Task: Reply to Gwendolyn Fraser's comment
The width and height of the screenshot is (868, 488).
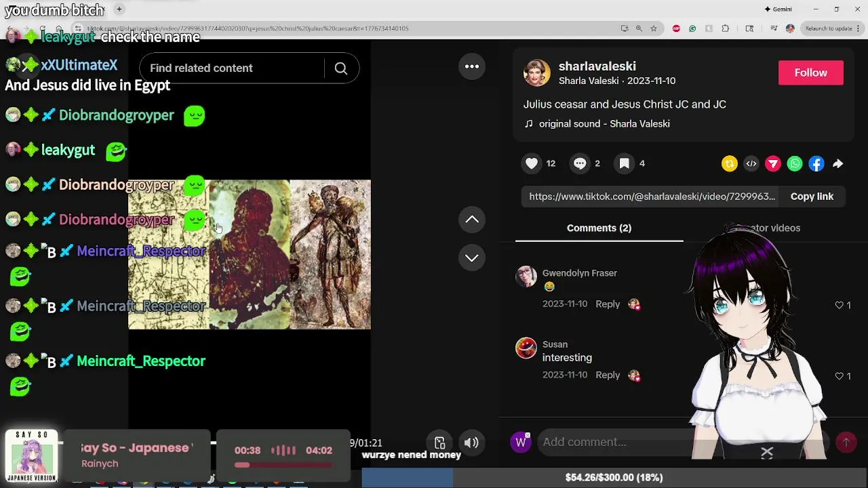Action: click(608, 304)
